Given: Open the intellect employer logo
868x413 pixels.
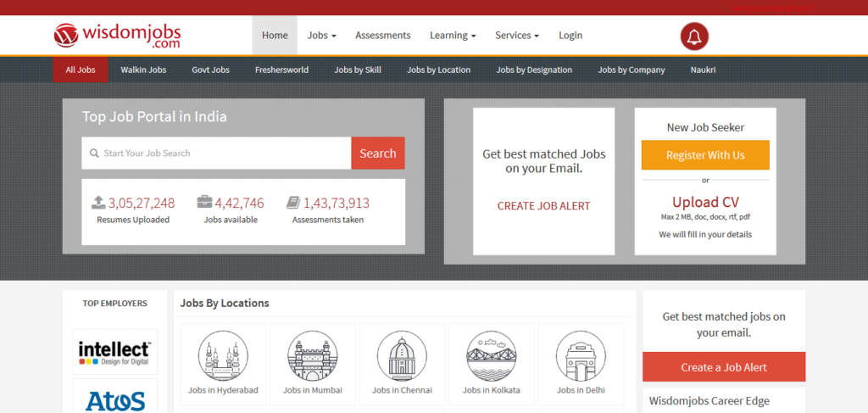Looking at the screenshot, I should 114,352.
